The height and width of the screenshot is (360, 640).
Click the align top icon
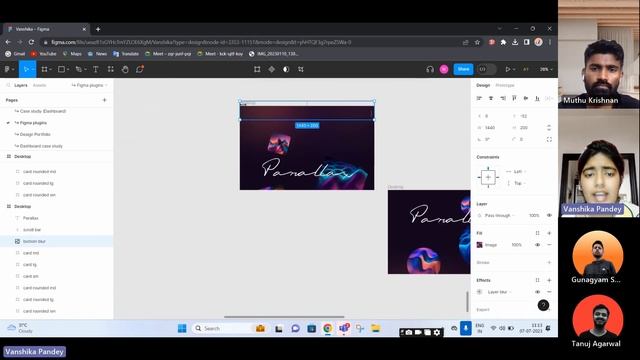pyautogui.click(x=514, y=98)
